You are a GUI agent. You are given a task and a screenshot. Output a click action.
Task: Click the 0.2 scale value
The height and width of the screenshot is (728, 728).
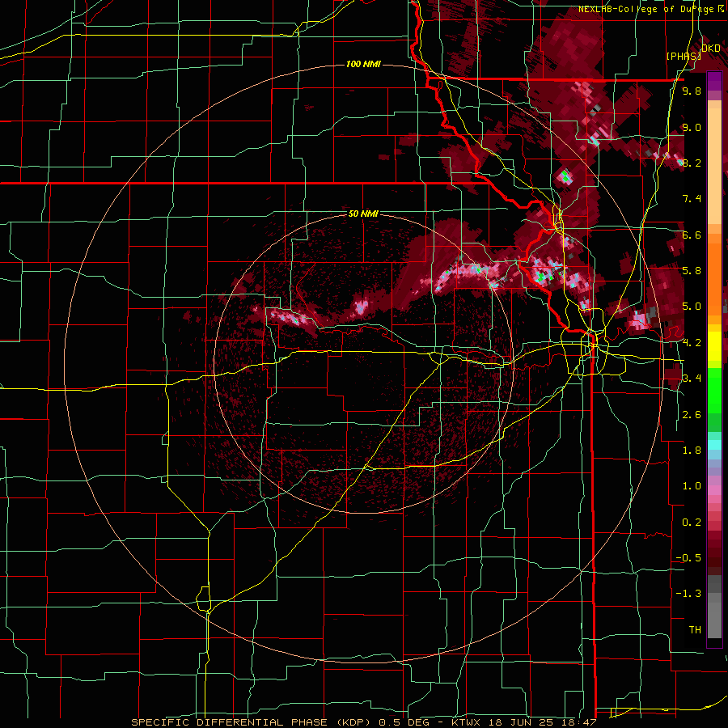[692, 523]
